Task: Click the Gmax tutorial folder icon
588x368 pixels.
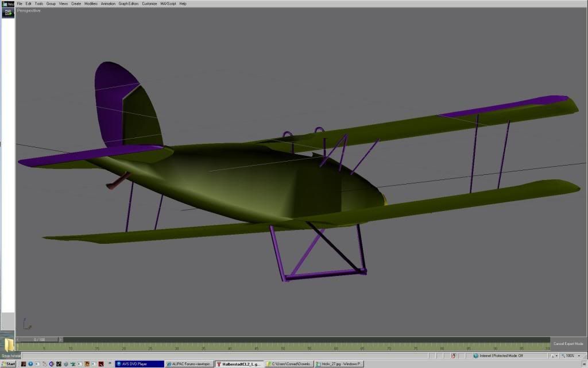Action: pos(8,344)
